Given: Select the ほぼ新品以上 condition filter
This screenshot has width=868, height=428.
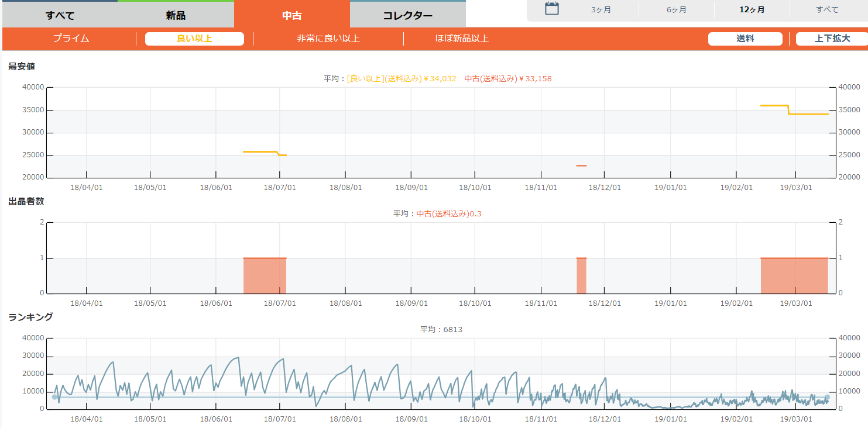Looking at the screenshot, I should tap(462, 39).
